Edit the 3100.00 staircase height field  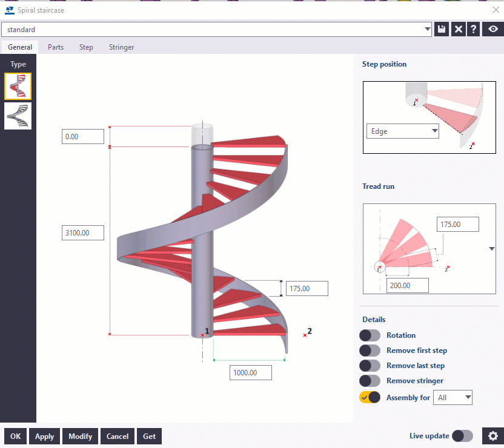(83, 233)
